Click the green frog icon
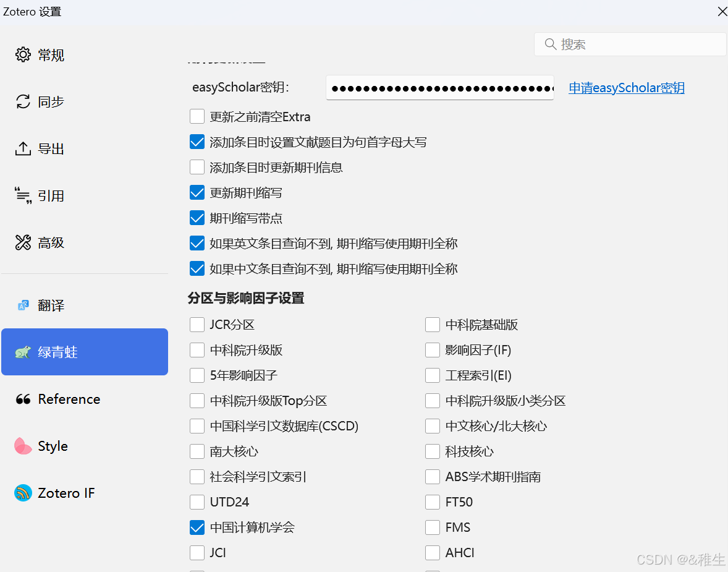 23,352
